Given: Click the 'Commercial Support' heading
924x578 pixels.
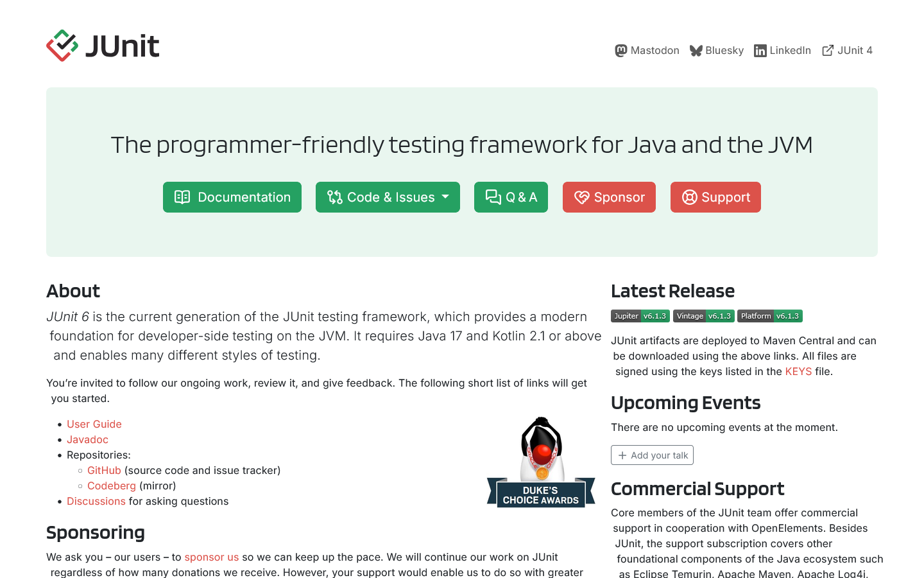Looking at the screenshot, I should click(x=697, y=489).
